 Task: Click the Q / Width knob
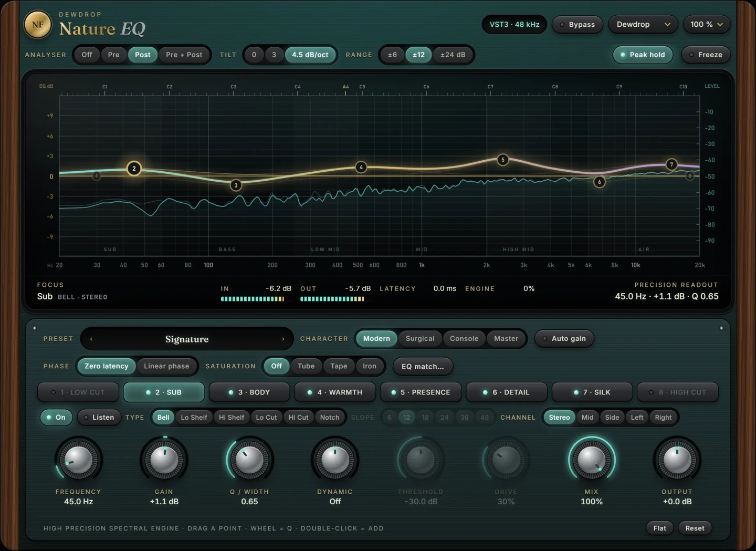tap(249, 460)
